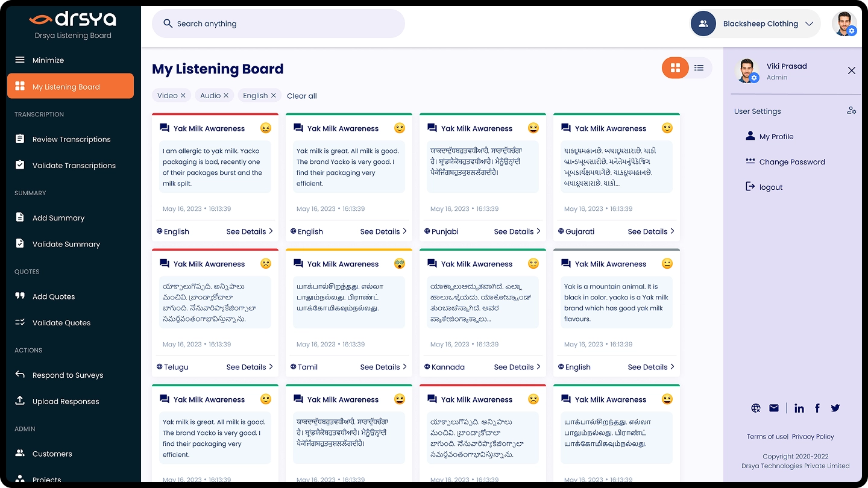Click the Upload Responses icon
The image size is (868, 488).
[x=20, y=401]
